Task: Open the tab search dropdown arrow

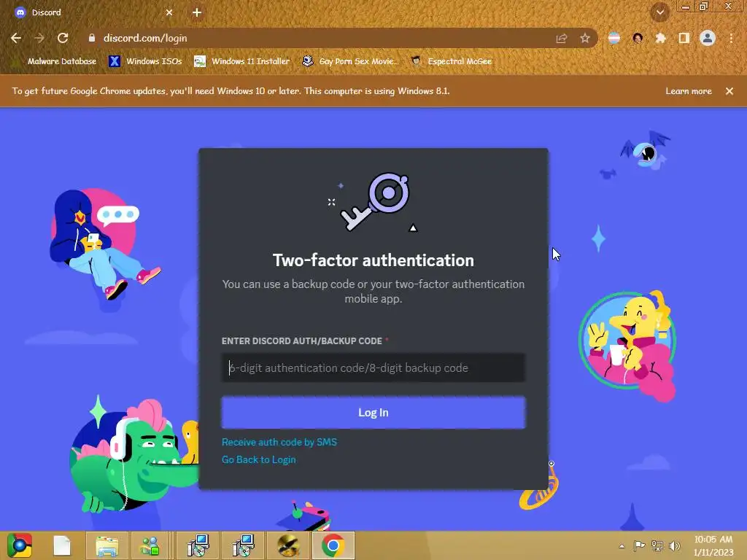Action: click(x=659, y=13)
